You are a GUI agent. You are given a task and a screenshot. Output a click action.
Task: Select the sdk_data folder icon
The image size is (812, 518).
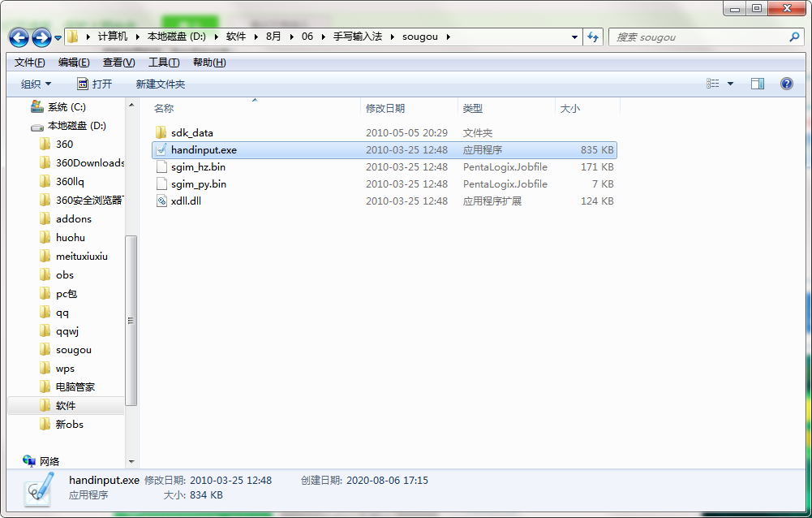[x=161, y=132]
